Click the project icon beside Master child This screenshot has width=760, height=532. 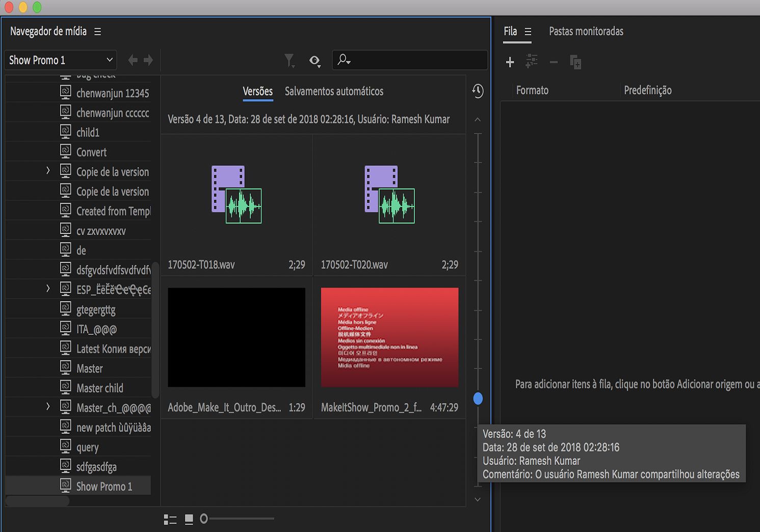pos(66,387)
